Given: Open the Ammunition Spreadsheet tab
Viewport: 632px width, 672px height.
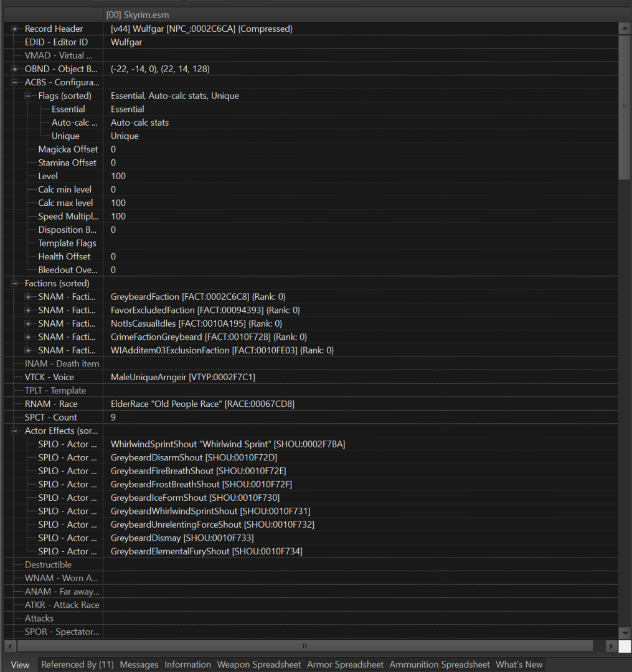Looking at the screenshot, I should (x=440, y=665).
